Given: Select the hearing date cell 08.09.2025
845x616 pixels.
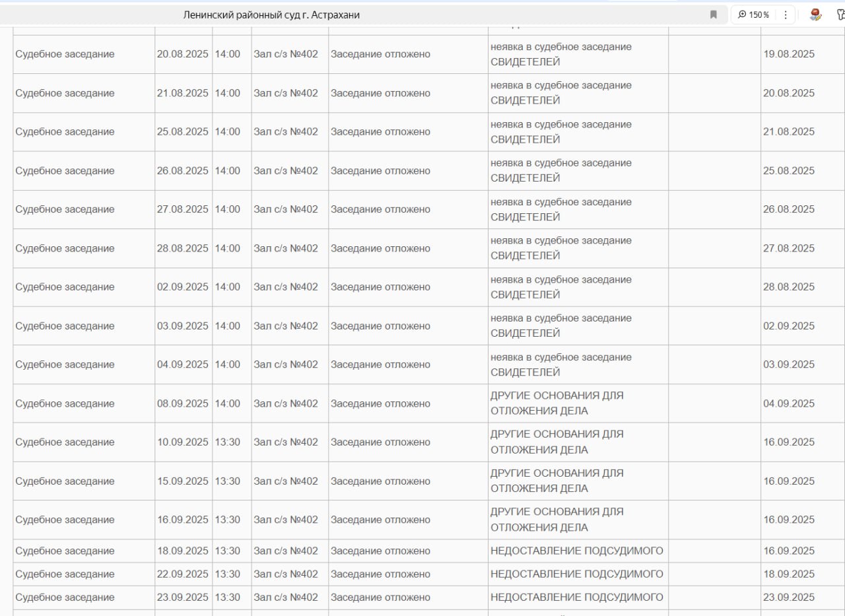Looking at the screenshot, I should click(182, 403).
